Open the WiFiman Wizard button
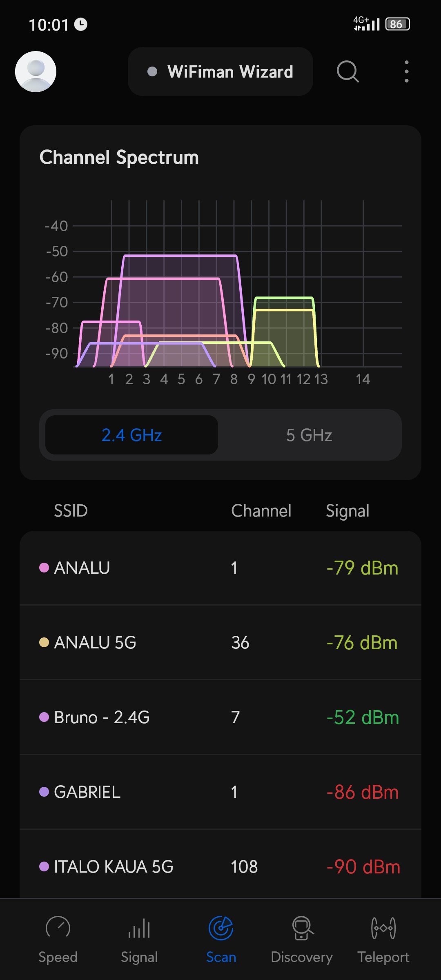 [x=220, y=71]
